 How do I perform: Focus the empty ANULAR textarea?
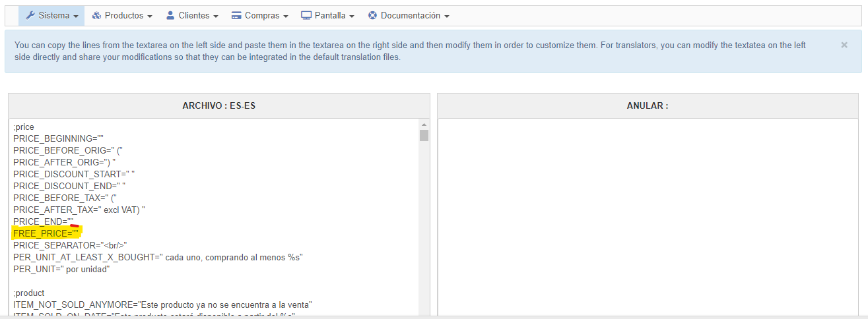647,217
